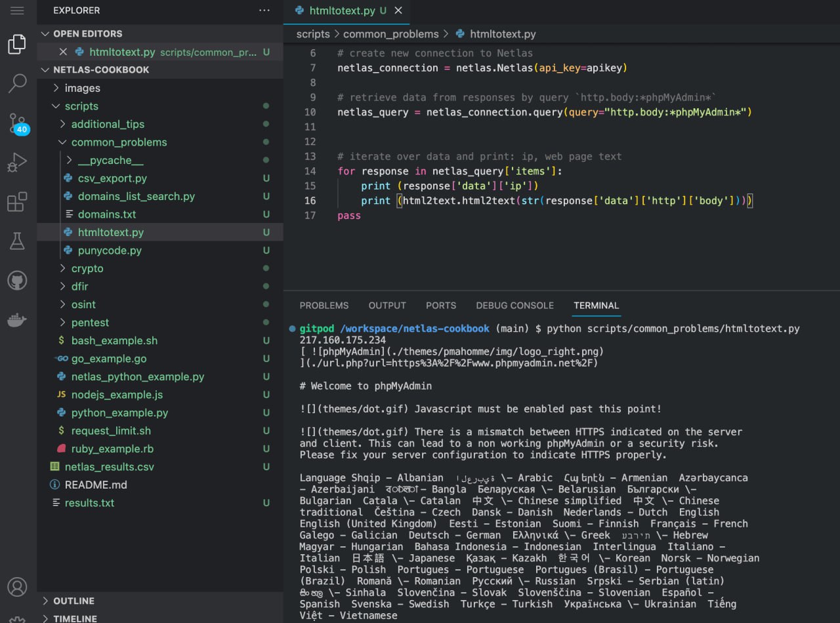Collapse the common_problems folder
The image size is (840, 623).
click(63, 142)
